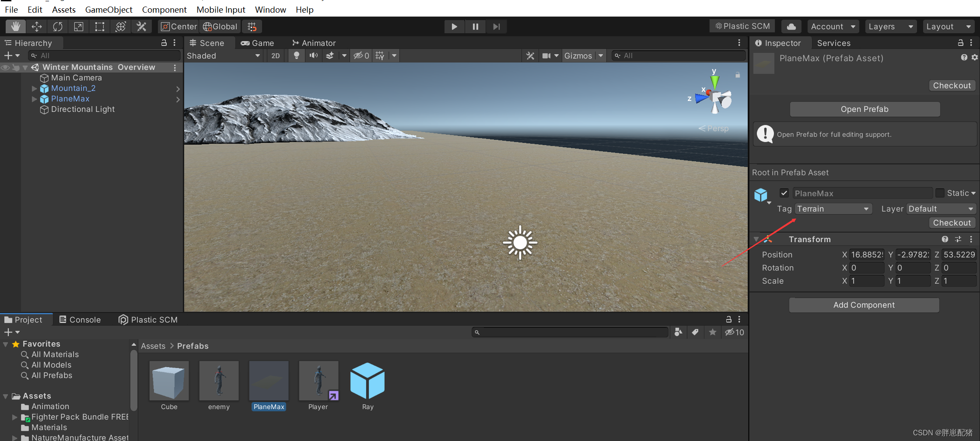
Task: Select the Scale tool
Action: tap(78, 26)
